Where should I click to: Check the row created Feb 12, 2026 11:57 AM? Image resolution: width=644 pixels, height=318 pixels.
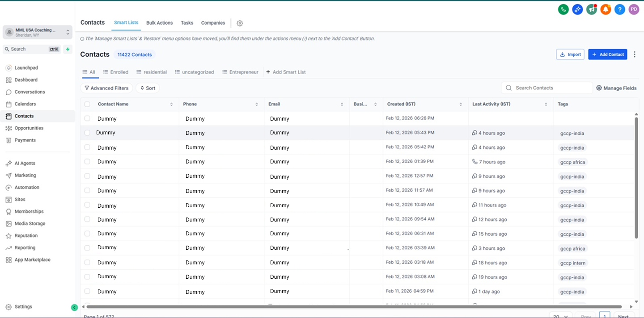87,190
